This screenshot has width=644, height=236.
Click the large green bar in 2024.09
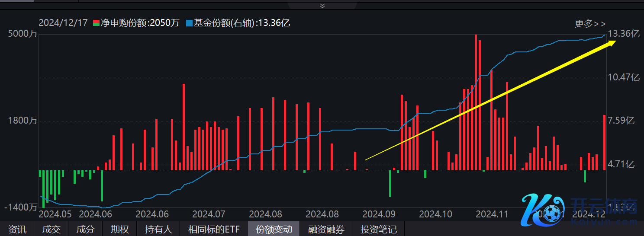tap(390, 183)
